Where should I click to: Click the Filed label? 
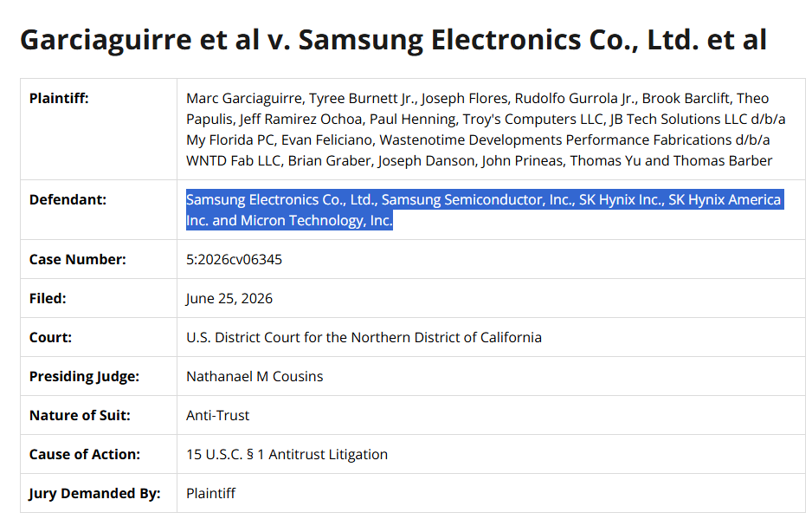point(48,298)
